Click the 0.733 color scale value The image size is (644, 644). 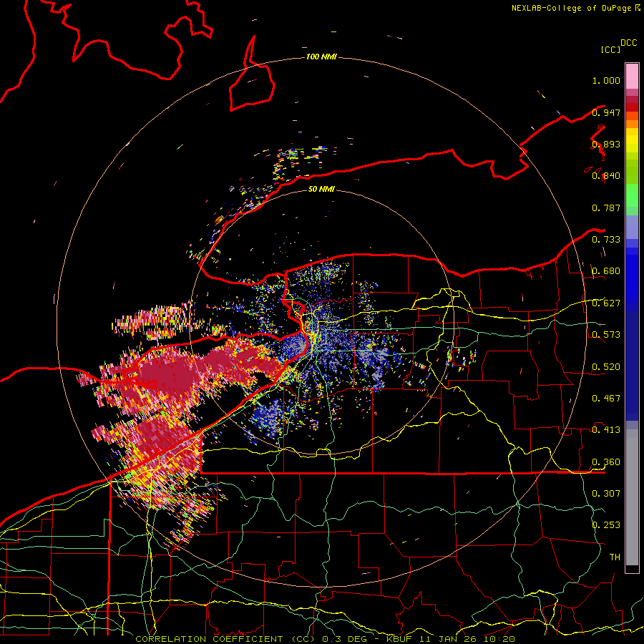point(606,240)
